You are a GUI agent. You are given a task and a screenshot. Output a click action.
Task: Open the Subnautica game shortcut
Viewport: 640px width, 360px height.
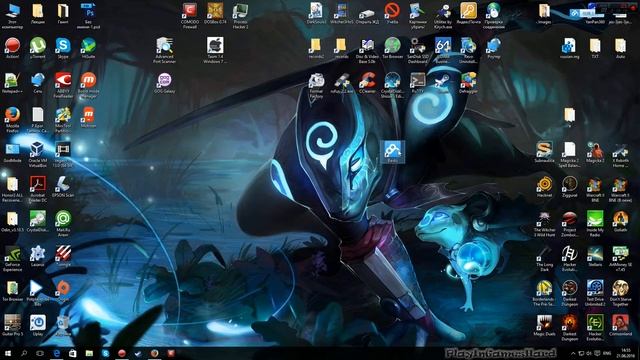544,152
